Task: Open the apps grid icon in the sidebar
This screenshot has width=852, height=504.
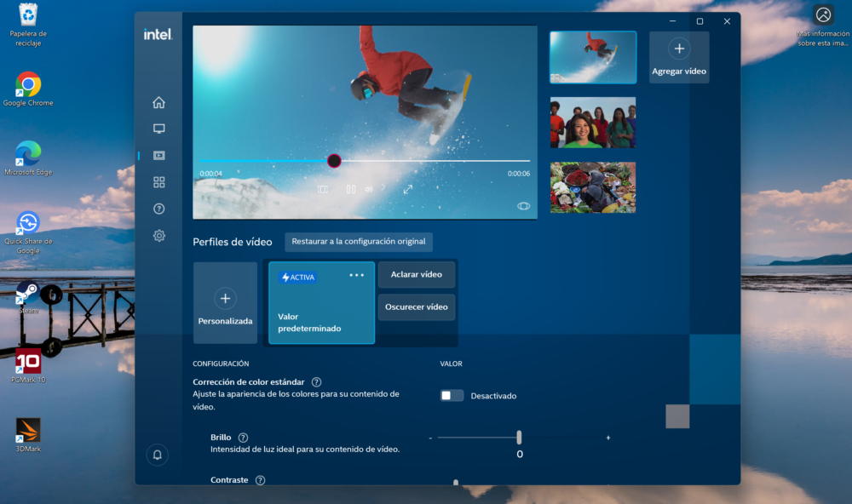Action: point(158,182)
